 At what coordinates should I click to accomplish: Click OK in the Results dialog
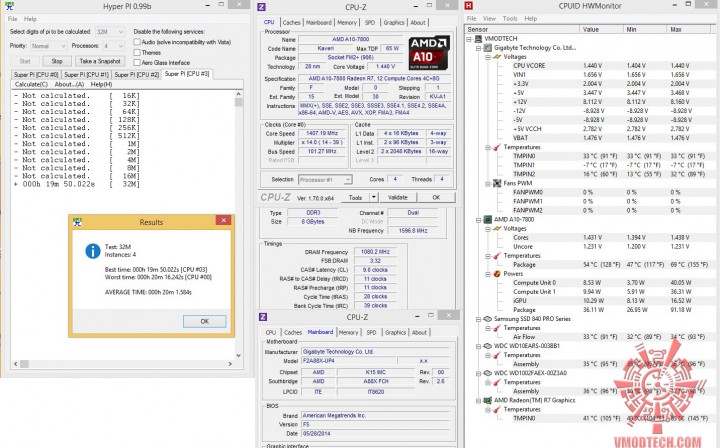coord(204,321)
